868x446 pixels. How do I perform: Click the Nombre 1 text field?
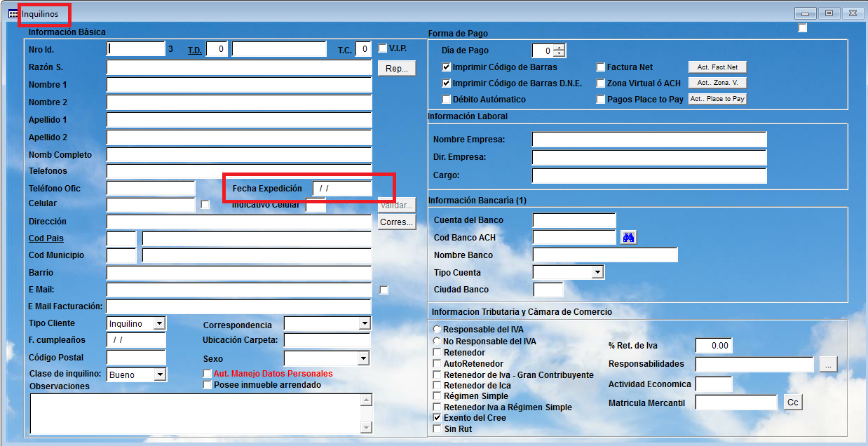point(239,85)
